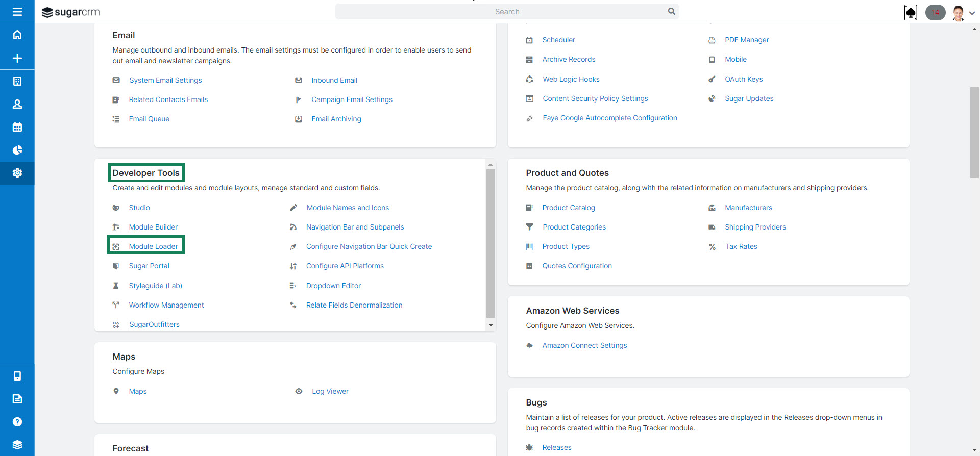Click the Developer Tools panel scroll-up arrow

[x=491, y=165]
